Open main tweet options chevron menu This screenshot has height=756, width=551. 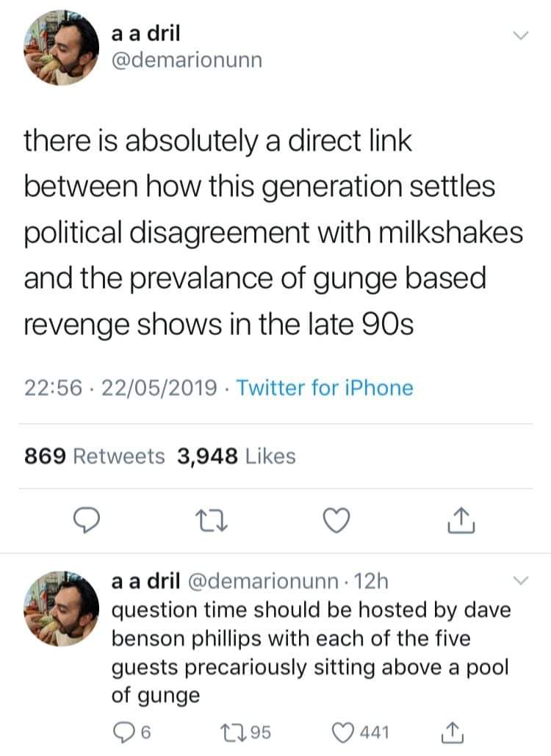(520, 36)
